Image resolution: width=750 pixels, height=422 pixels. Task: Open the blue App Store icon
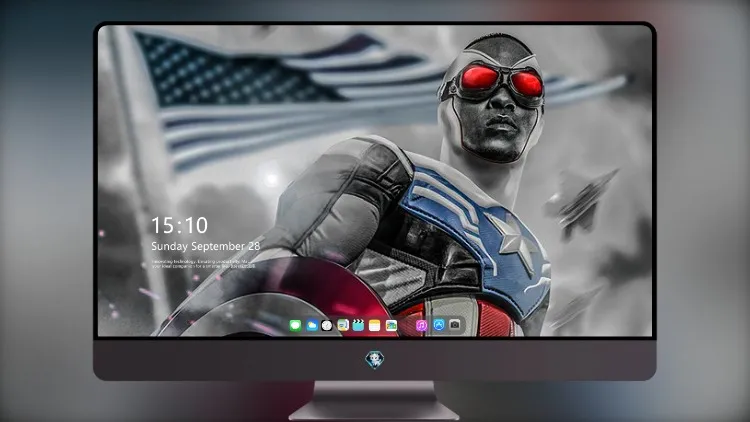(439, 325)
